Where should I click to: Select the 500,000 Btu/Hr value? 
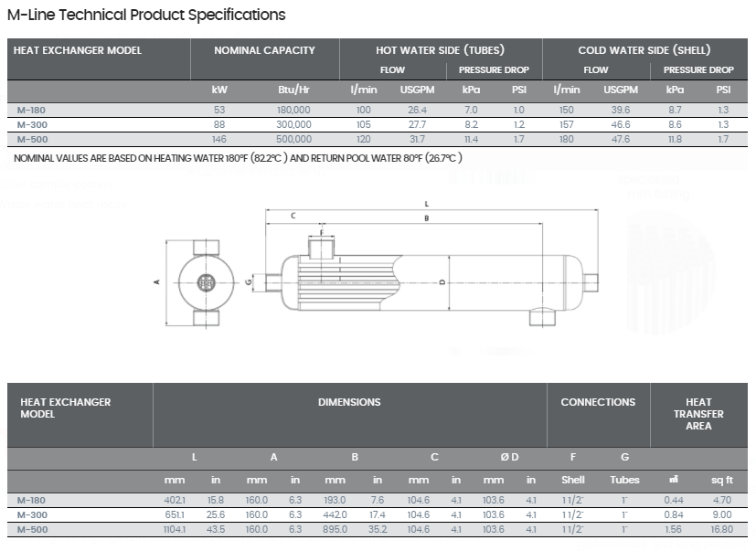tap(293, 139)
